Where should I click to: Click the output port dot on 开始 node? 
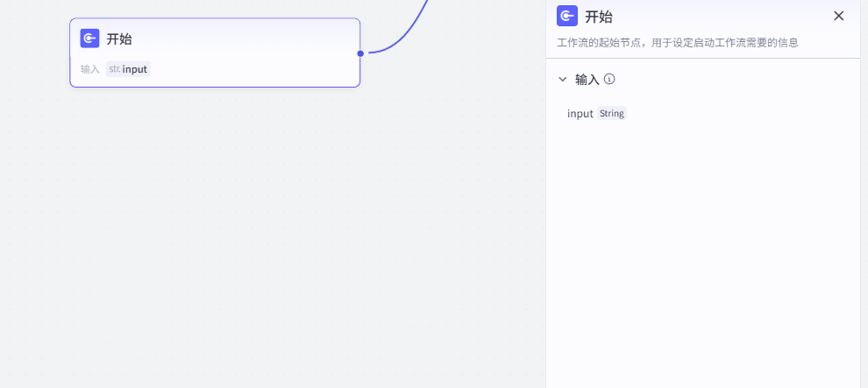point(360,53)
